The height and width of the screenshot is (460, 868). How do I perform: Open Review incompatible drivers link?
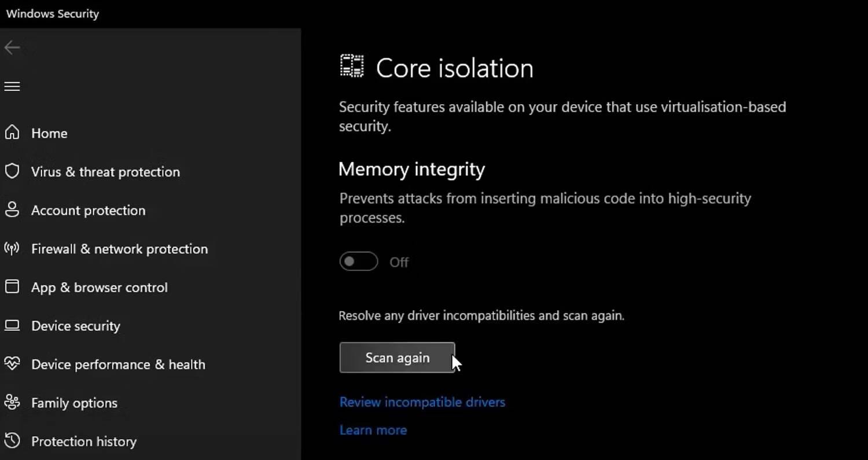tap(422, 402)
